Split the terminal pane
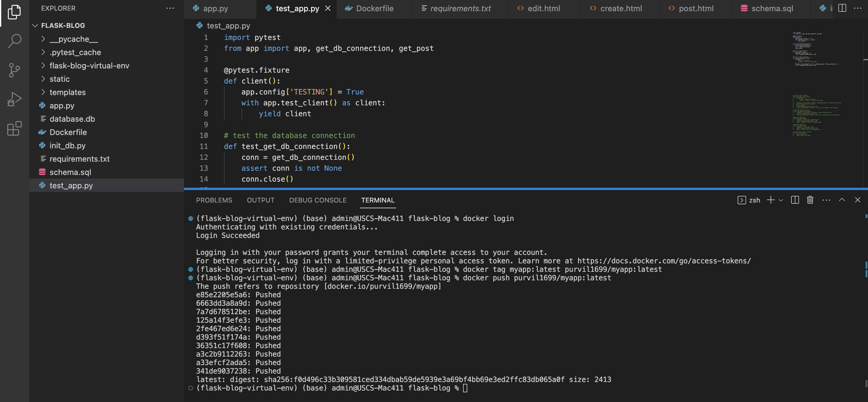This screenshot has height=402, width=868. pyautogui.click(x=794, y=200)
